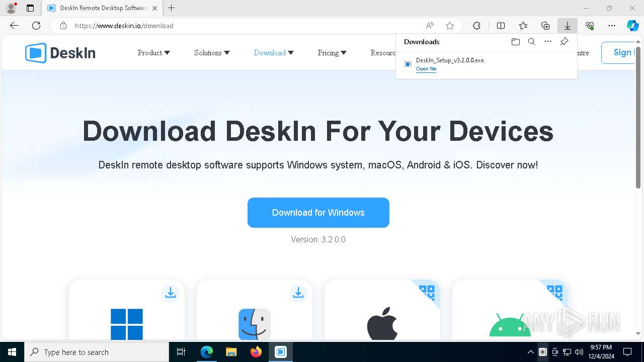The height and width of the screenshot is (362, 644).
Task: Click Open file link under DeskIn_Setup
Action: [x=426, y=69]
